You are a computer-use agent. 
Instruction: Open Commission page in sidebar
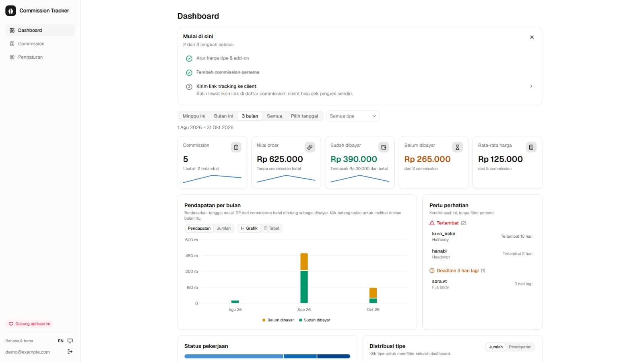pos(40,43)
